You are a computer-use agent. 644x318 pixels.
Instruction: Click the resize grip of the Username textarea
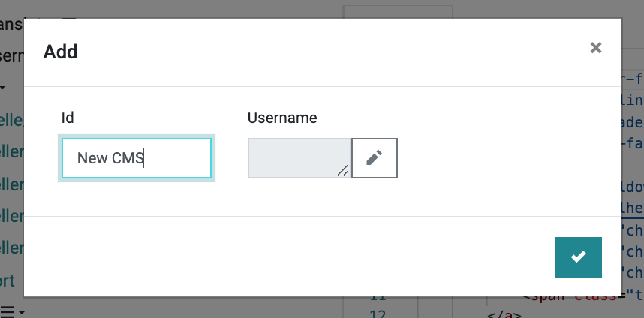(x=343, y=171)
